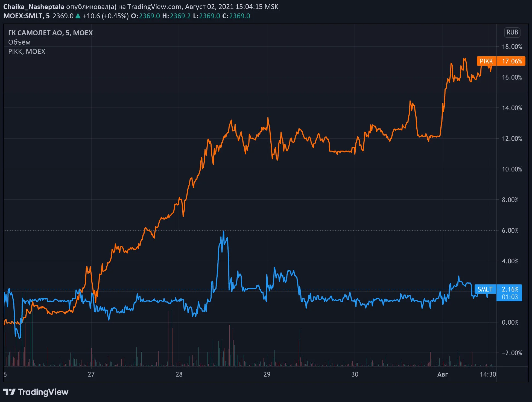Viewport: 532px width, 402px height.
Task: Click the 6.00% dotted line scale label
Action: 510,230
